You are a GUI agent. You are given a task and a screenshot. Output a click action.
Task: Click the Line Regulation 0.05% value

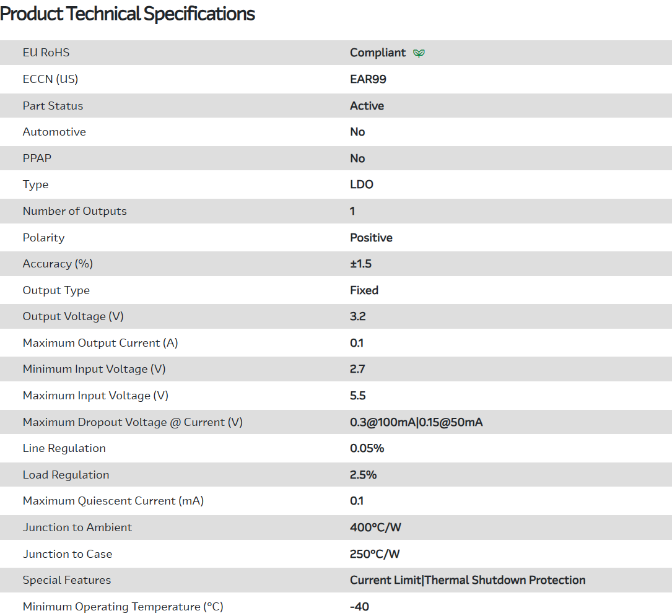(x=367, y=448)
